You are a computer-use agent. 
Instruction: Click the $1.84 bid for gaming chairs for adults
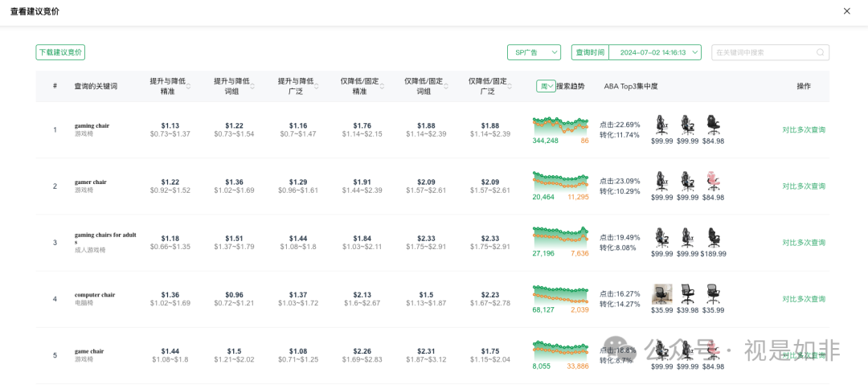coord(362,238)
